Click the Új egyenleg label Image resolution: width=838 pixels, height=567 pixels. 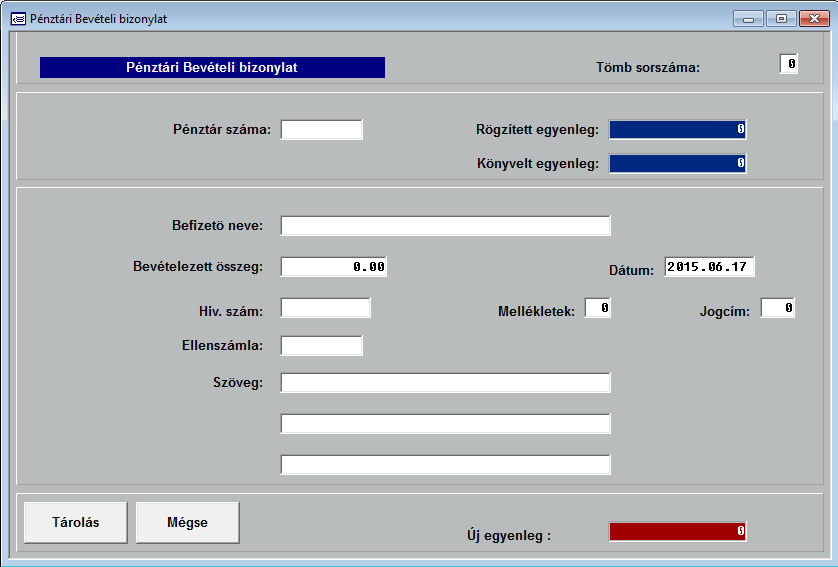509,535
